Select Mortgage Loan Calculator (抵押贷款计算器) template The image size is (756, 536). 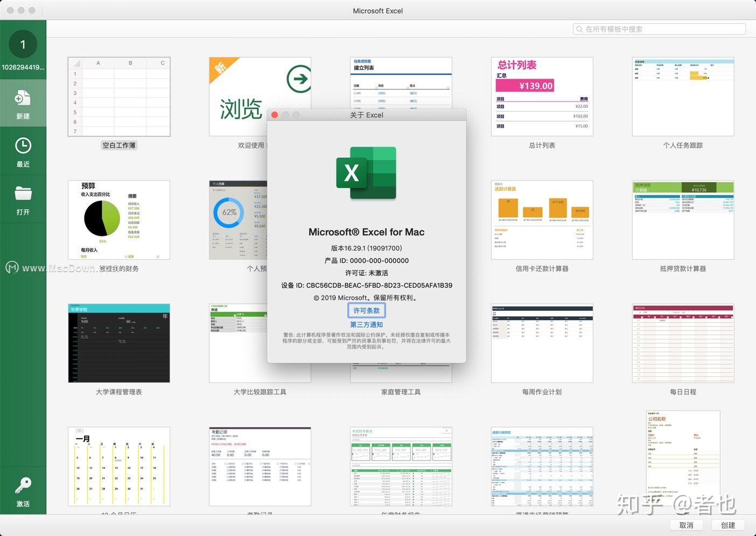coord(683,220)
